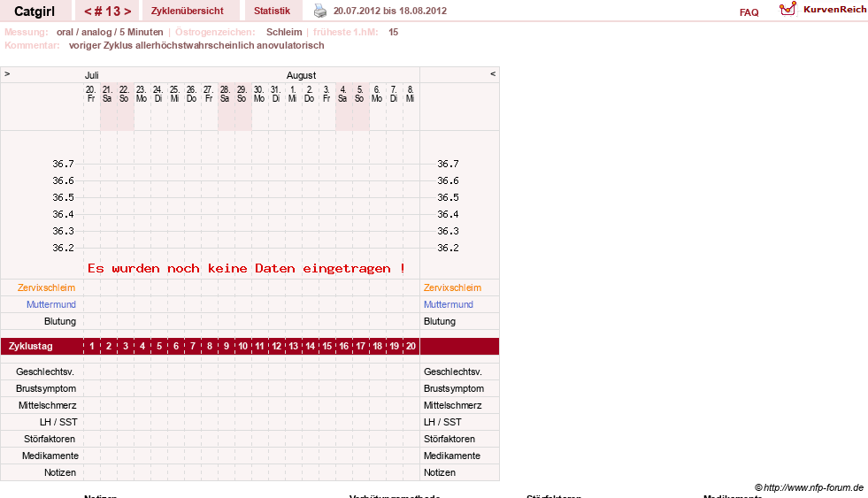Screen dimensions: 868x498
Task: Click date 1. Mi column header
Action: (x=292, y=94)
